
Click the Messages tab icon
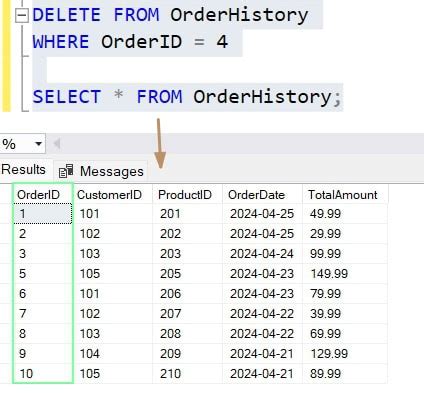tap(66, 171)
